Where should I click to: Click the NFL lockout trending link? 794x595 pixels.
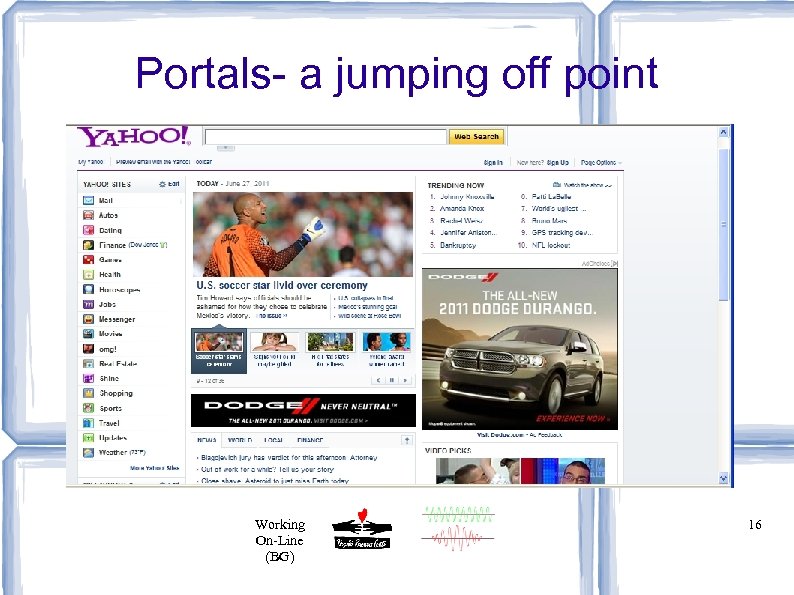pos(551,245)
